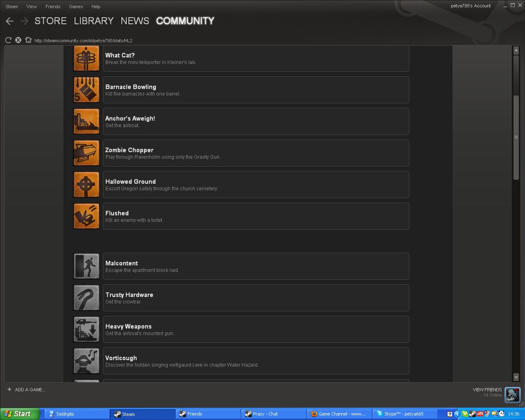The height and width of the screenshot is (420, 525).
Task: Open the Anchor's Aweigh airboat achievement icon
Action: tap(86, 121)
